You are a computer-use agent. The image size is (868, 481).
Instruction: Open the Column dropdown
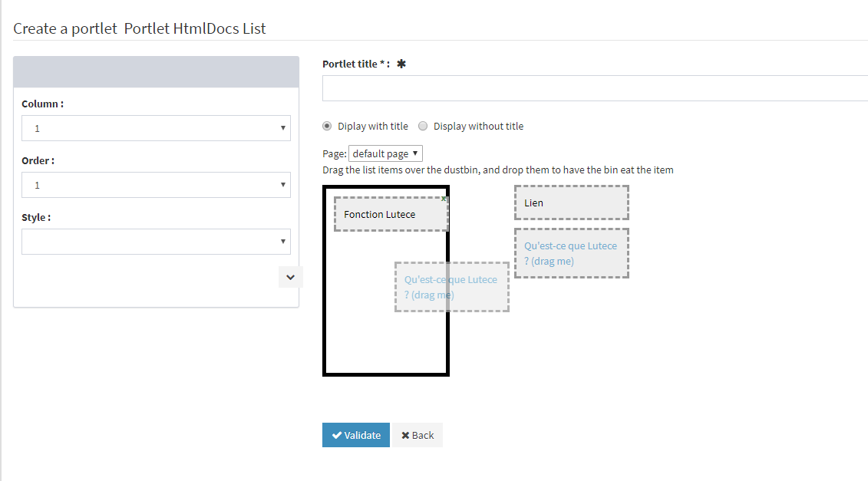pyautogui.click(x=156, y=128)
